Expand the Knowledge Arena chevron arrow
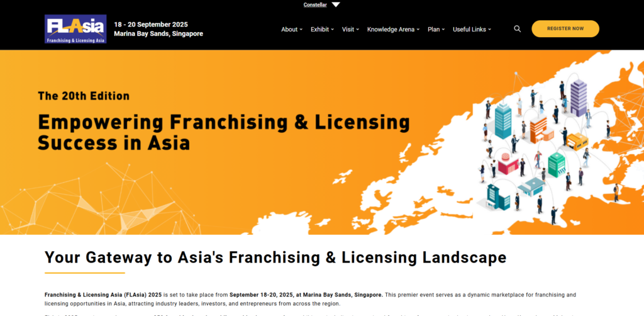This screenshot has width=644, height=316. pos(418,30)
